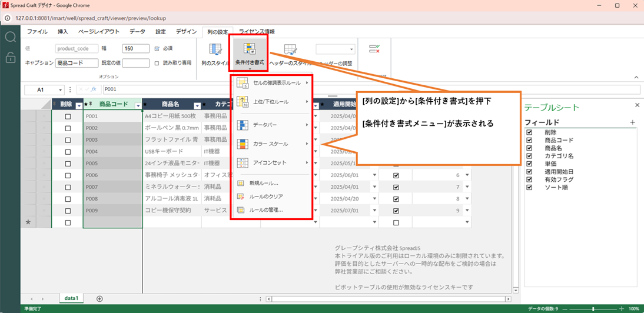Viewport: 644px width, 313px height.
Task: Open the 条件付き書式 ribbon button
Action: [248, 52]
